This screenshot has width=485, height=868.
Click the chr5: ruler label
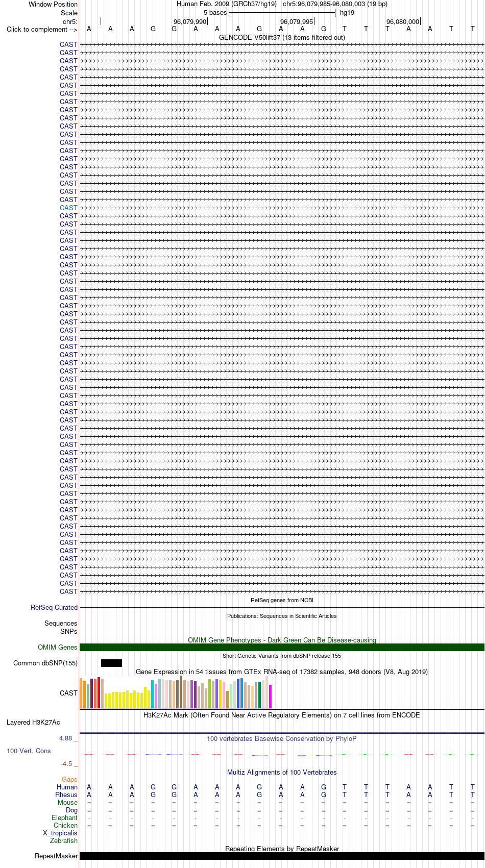pos(70,22)
